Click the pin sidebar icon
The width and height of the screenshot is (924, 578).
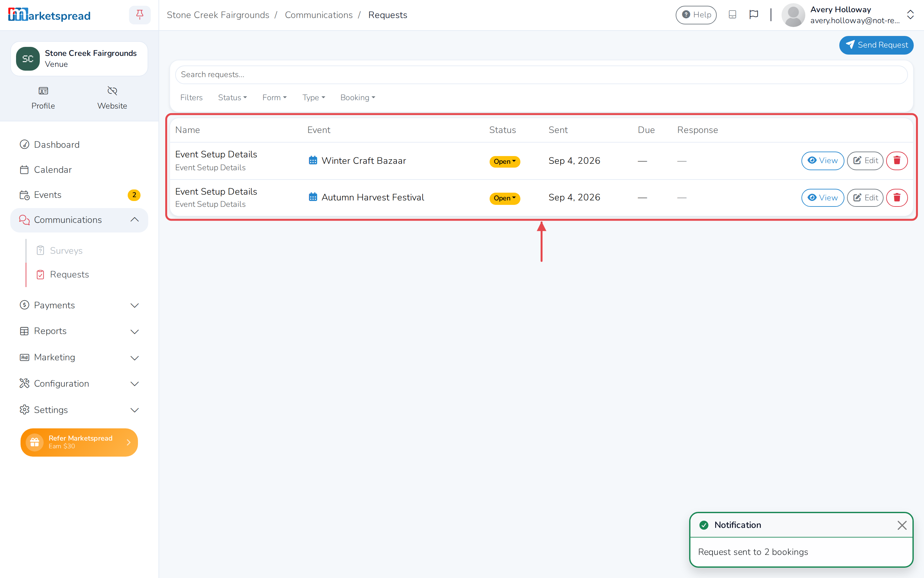[140, 15]
